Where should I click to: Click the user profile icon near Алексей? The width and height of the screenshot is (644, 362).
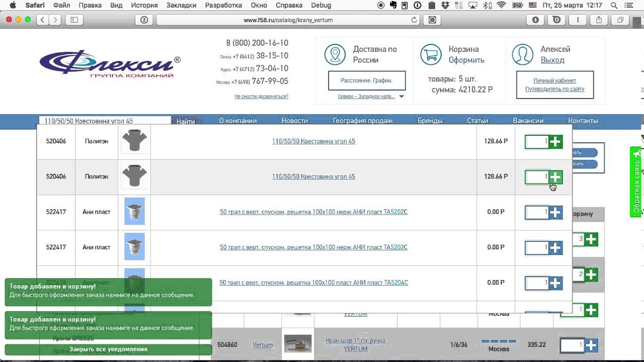522,54
